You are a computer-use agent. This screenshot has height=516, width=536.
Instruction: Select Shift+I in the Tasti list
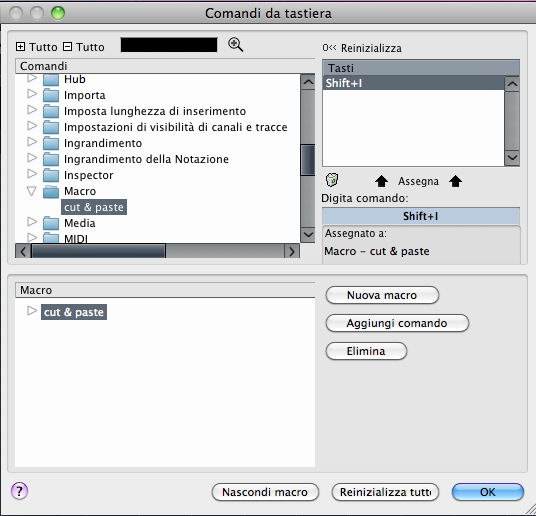(x=413, y=83)
